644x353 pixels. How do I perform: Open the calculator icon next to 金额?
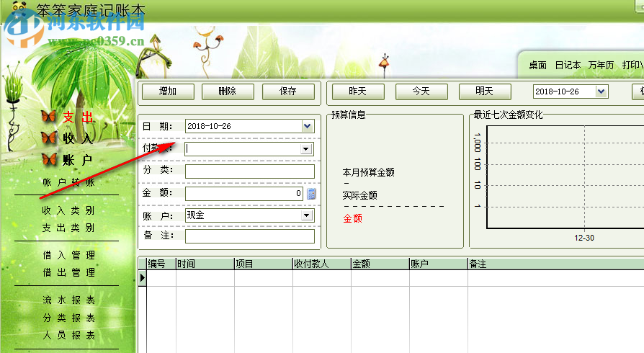311,194
